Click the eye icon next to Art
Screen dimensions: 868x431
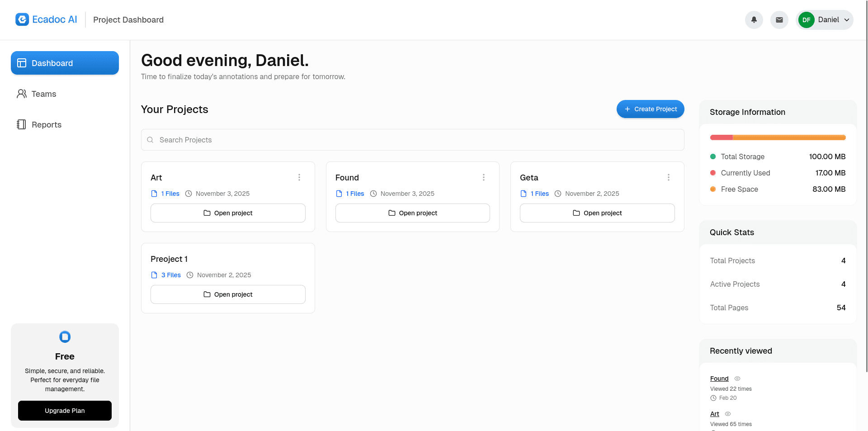pos(728,414)
